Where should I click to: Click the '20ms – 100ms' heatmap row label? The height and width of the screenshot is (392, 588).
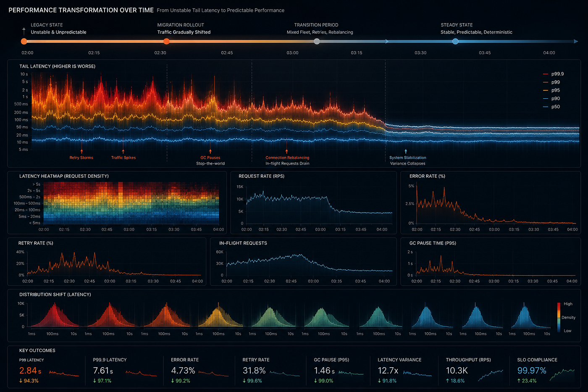click(x=27, y=210)
